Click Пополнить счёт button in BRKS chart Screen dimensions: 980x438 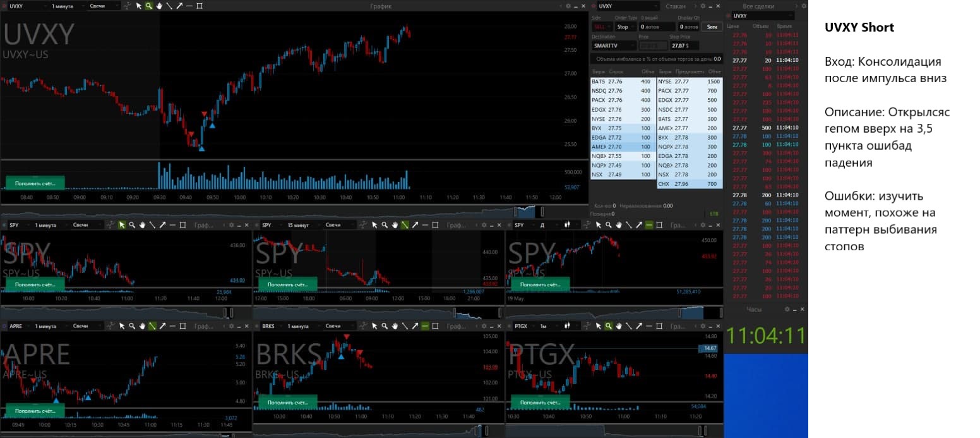point(287,401)
